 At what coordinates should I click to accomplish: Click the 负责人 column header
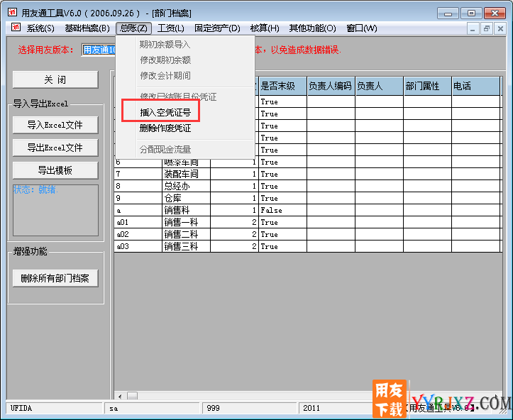[379, 87]
